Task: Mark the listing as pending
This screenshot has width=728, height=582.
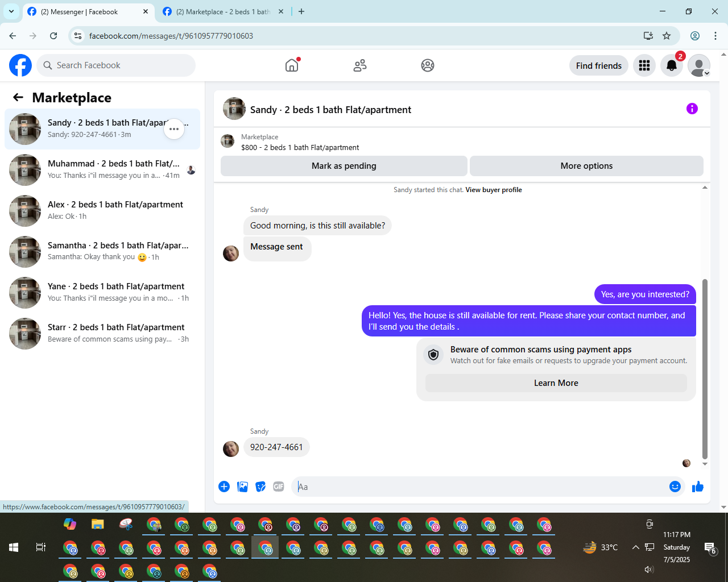Action: point(344,166)
